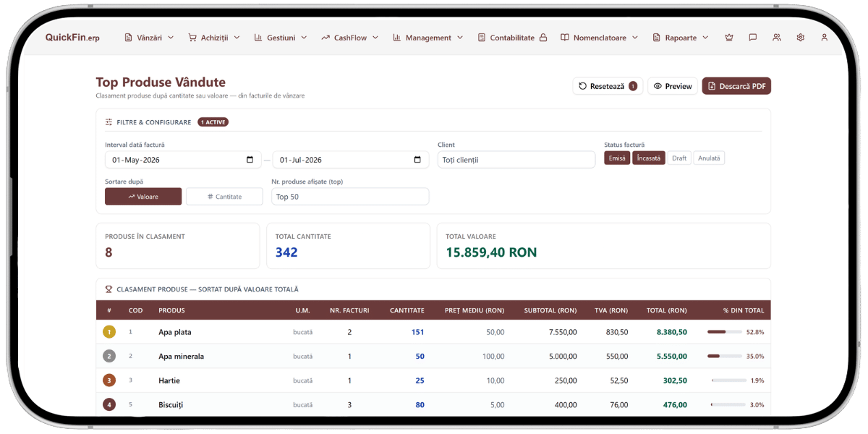Viewport: 868px width, 434px height.
Task: Click the Produse în Clasament card value 8
Action: point(109,252)
